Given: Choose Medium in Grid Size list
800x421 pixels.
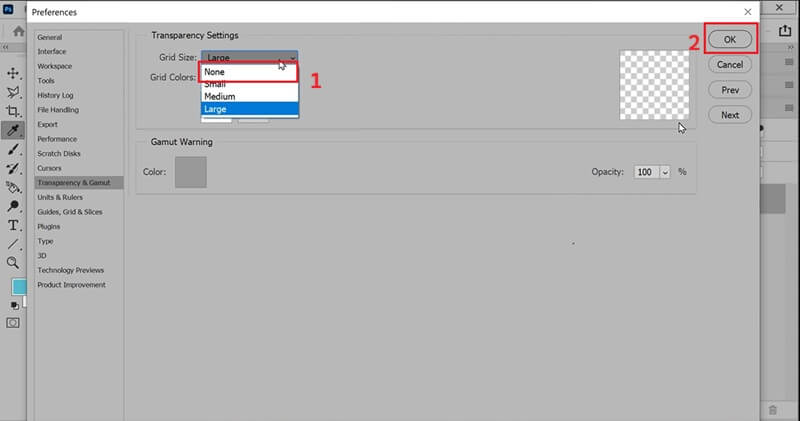Looking at the screenshot, I should 249,96.
